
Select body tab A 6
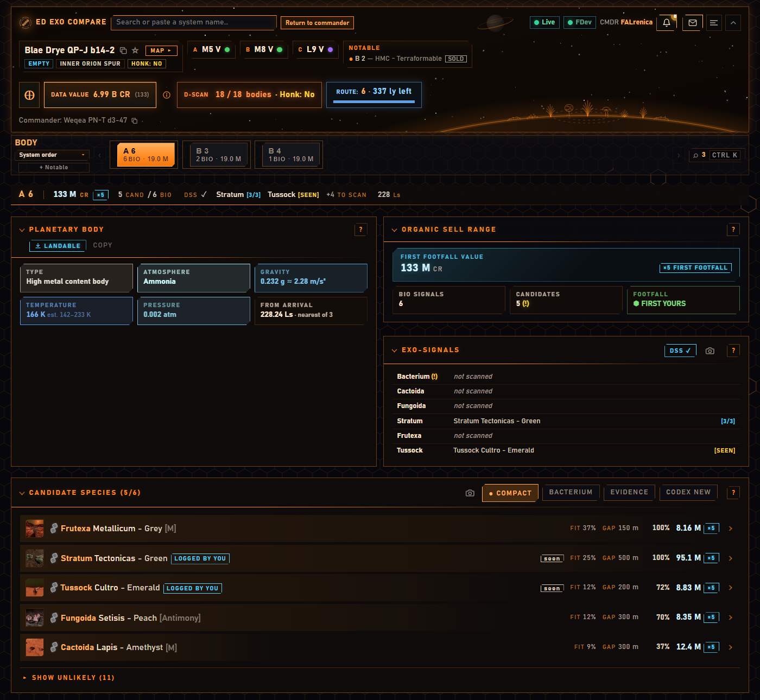(x=146, y=155)
